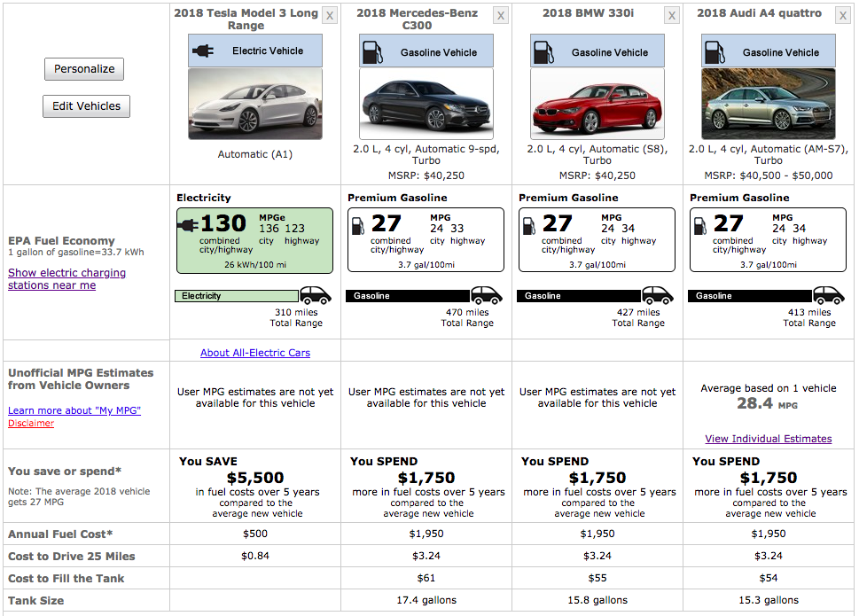Open the Tesla Model 3 photo
This screenshot has height=616, width=859.
255,104
